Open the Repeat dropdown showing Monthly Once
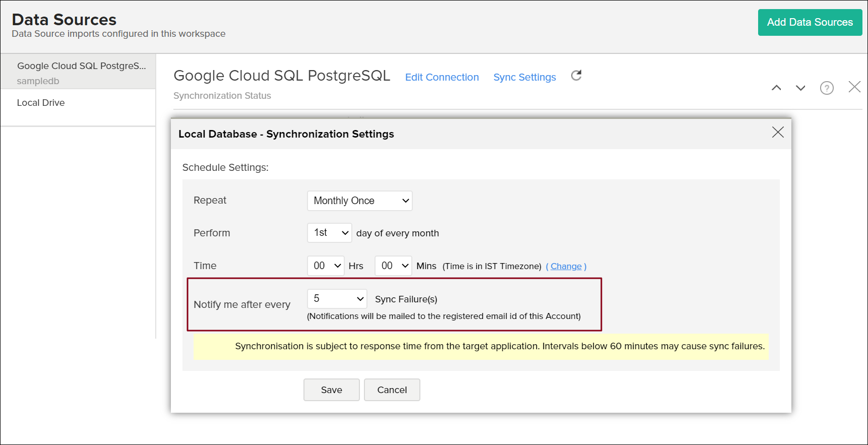 coord(360,201)
